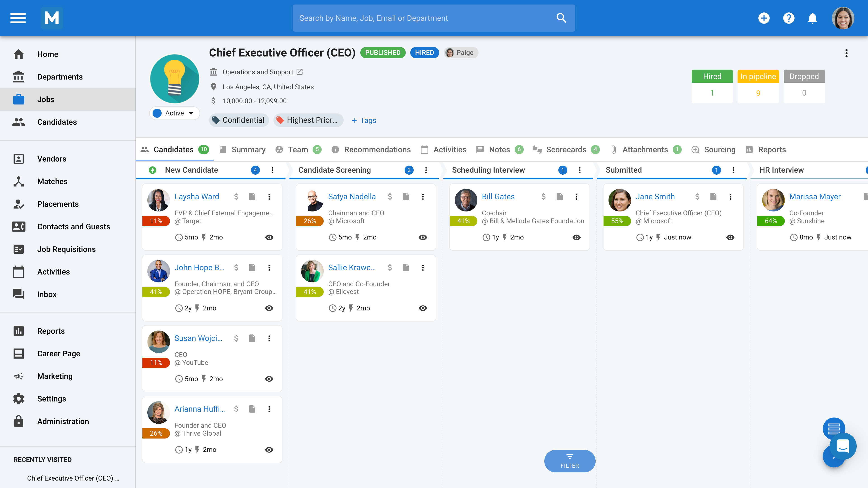Open Arianna Huffington's card options menu
The image size is (868, 488).
pyautogui.click(x=269, y=409)
